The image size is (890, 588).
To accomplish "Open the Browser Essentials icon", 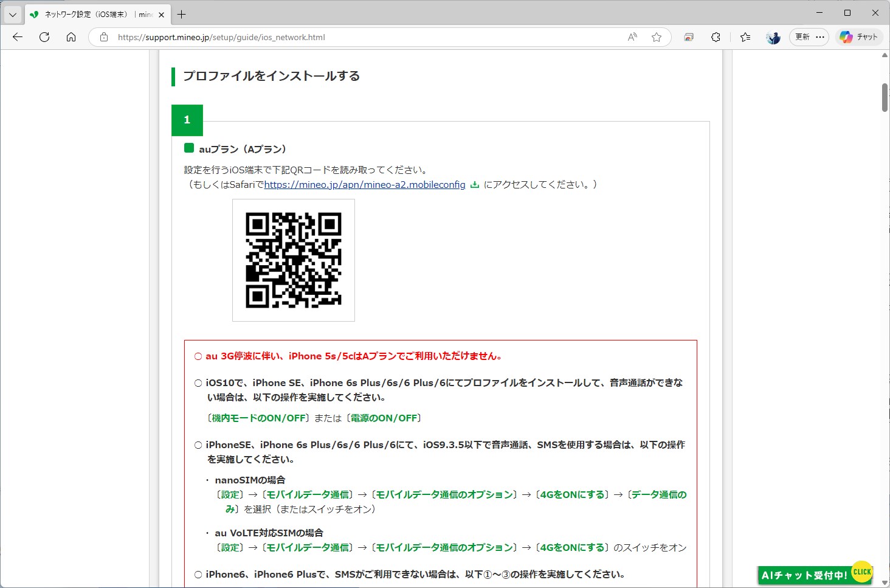I will pyautogui.click(x=716, y=36).
